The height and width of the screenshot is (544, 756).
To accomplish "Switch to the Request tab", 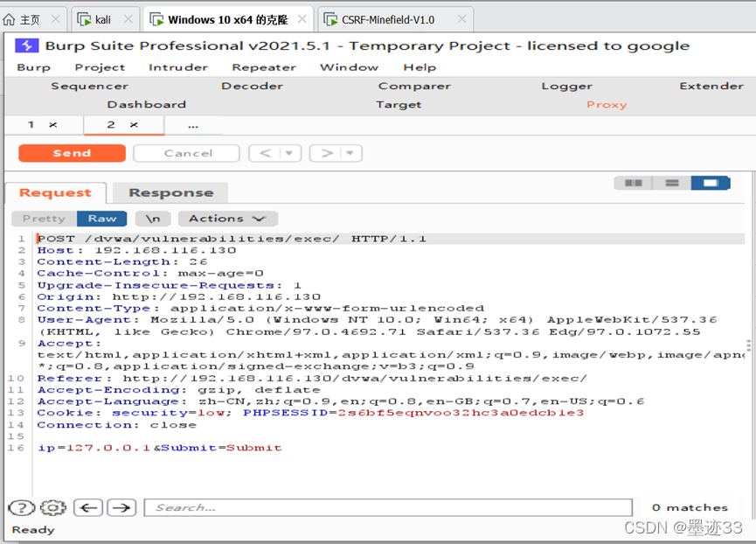I will point(55,192).
